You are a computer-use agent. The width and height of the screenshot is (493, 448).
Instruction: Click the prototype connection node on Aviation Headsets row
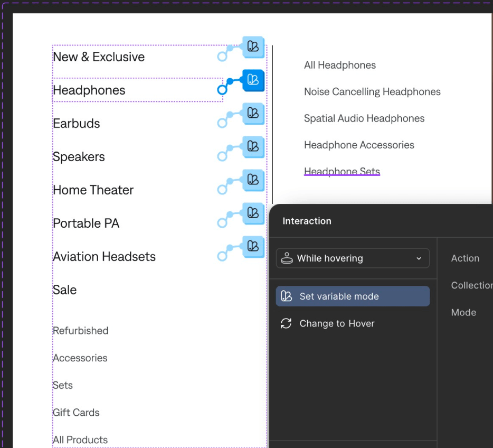click(222, 256)
